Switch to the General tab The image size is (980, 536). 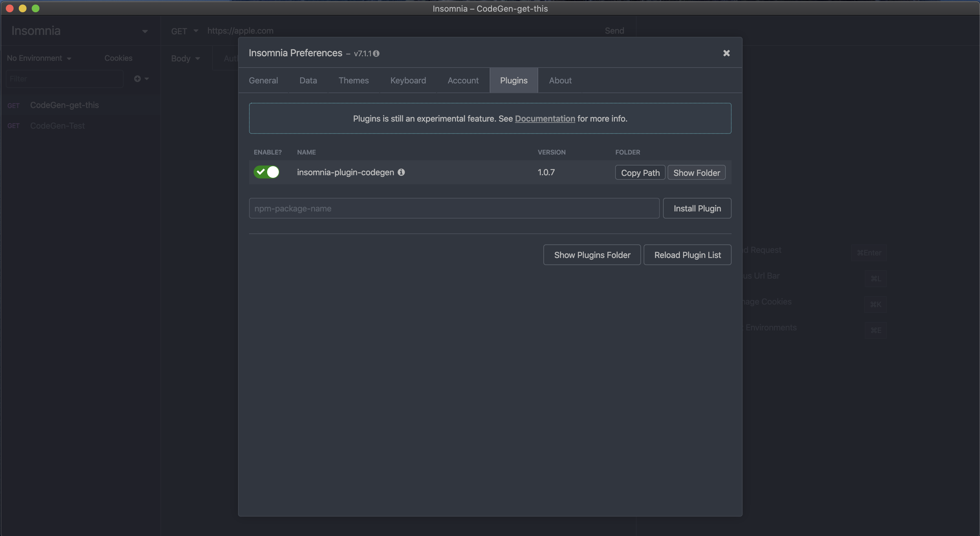click(x=263, y=80)
